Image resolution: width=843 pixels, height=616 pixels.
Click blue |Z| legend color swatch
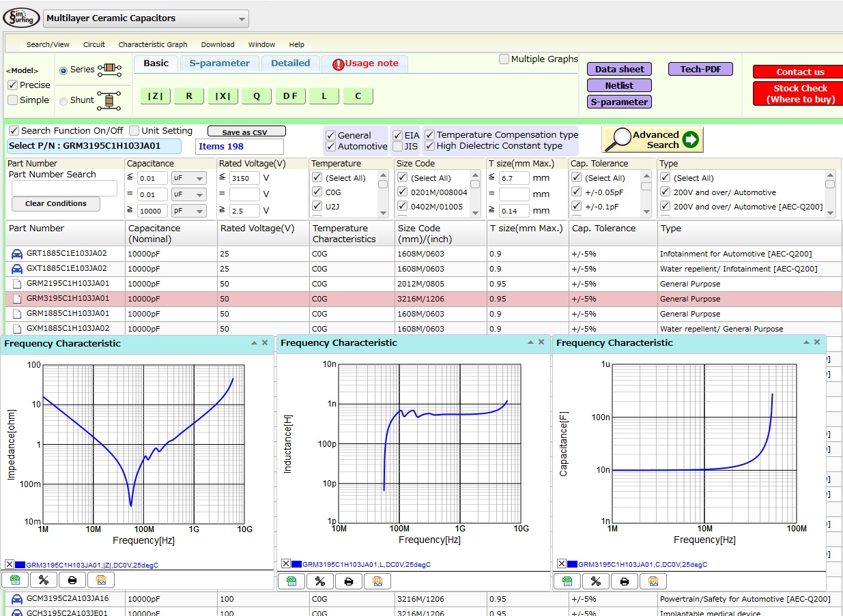coord(20,565)
